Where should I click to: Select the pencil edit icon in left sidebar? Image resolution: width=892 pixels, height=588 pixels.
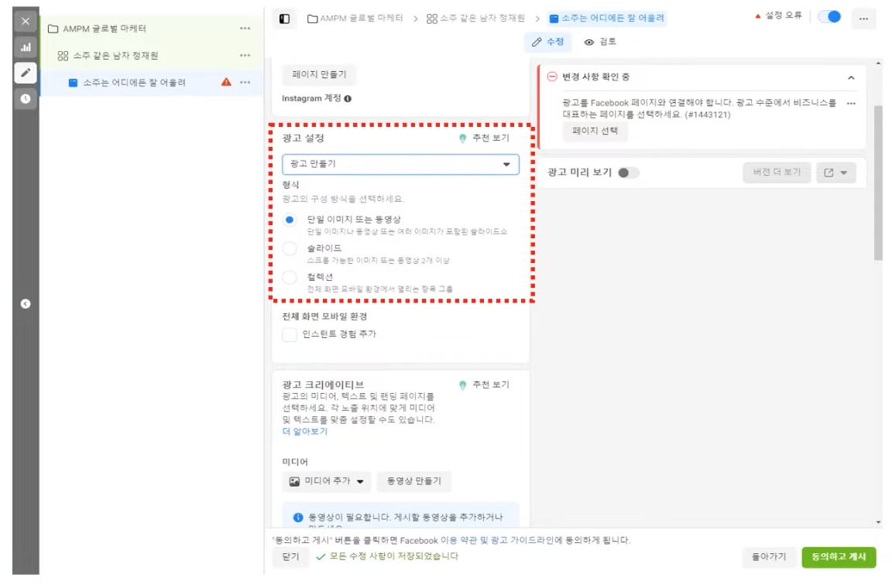(26, 73)
